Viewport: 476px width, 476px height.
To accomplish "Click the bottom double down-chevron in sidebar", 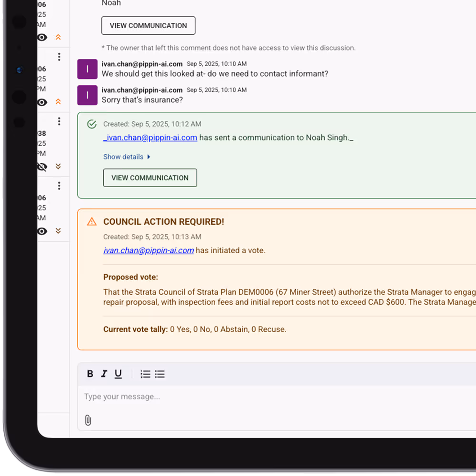I will tap(58, 231).
